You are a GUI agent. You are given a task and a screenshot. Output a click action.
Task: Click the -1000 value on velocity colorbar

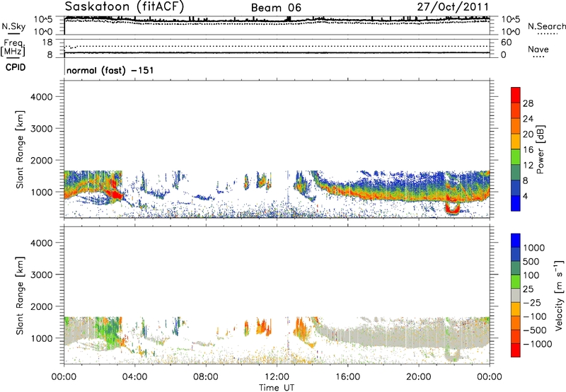(x=538, y=344)
